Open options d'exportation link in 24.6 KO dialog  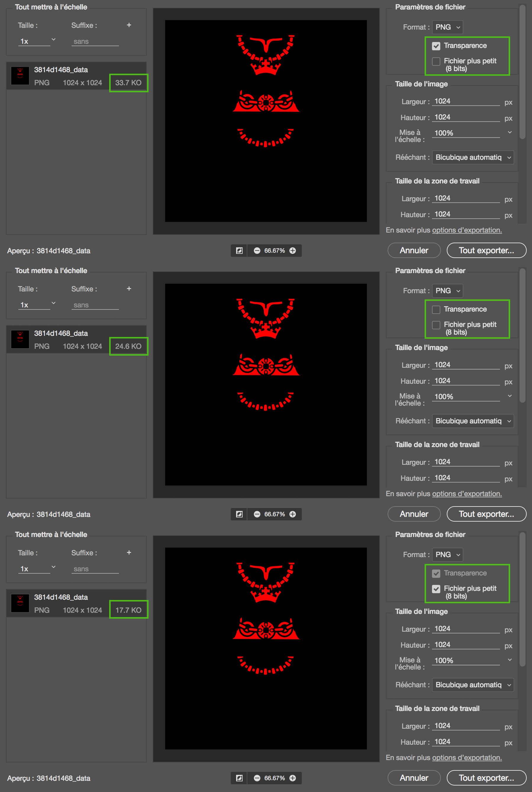click(467, 493)
